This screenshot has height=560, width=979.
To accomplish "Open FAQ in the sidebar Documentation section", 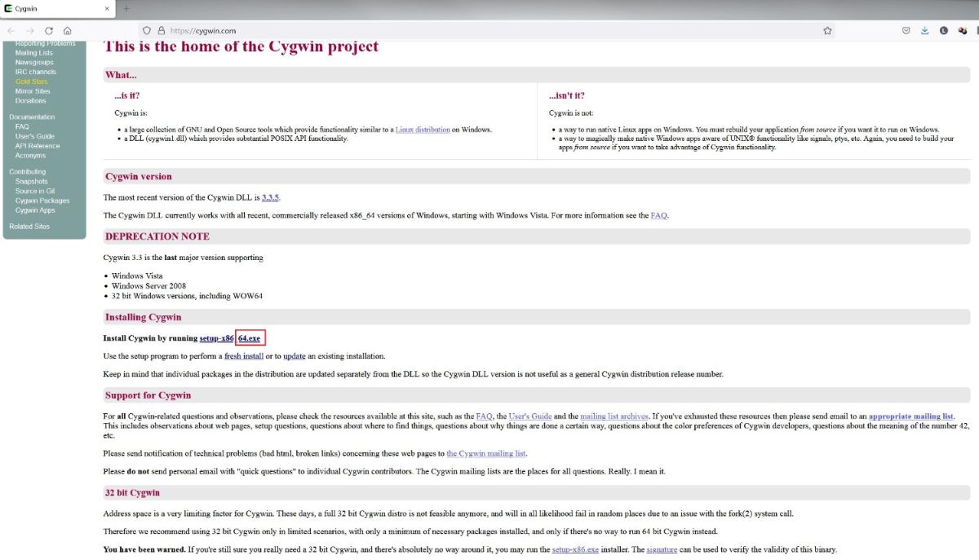I will point(22,126).
